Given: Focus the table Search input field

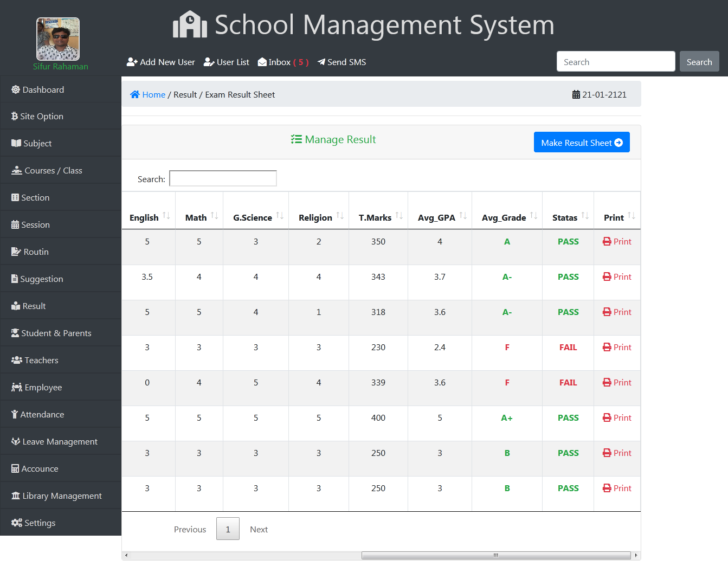Looking at the screenshot, I should tap(223, 178).
